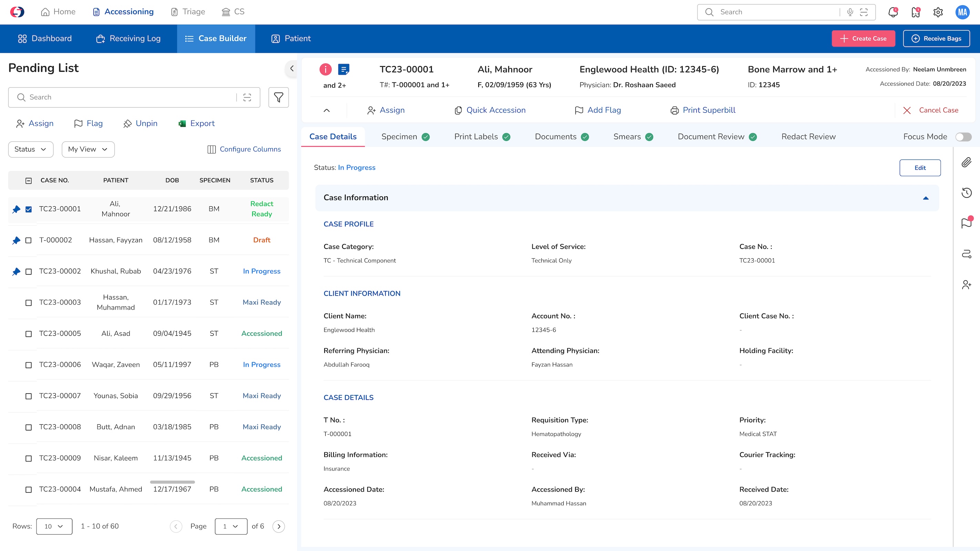
Task: Check the box for case TC23-00005
Action: [x=29, y=334]
